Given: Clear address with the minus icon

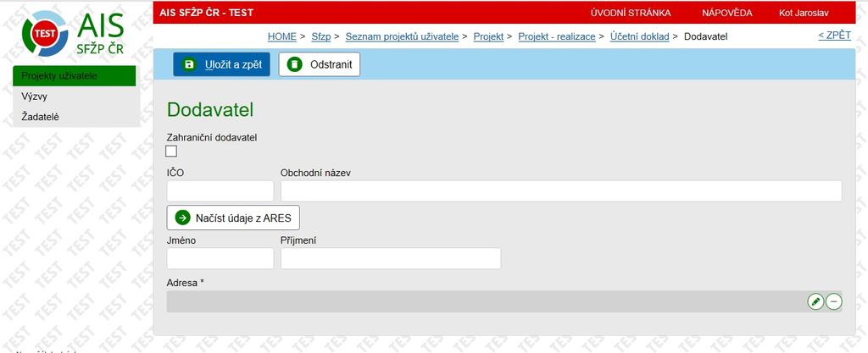Looking at the screenshot, I should tap(834, 301).
